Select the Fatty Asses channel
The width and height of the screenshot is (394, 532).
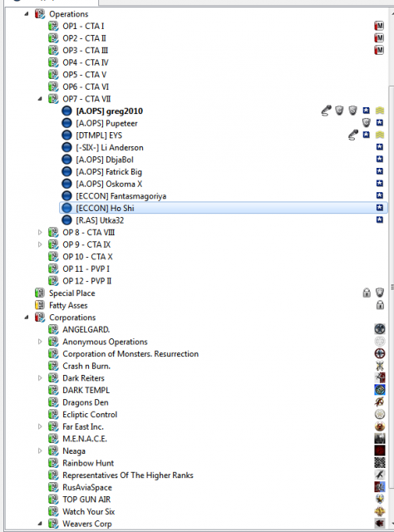68,305
